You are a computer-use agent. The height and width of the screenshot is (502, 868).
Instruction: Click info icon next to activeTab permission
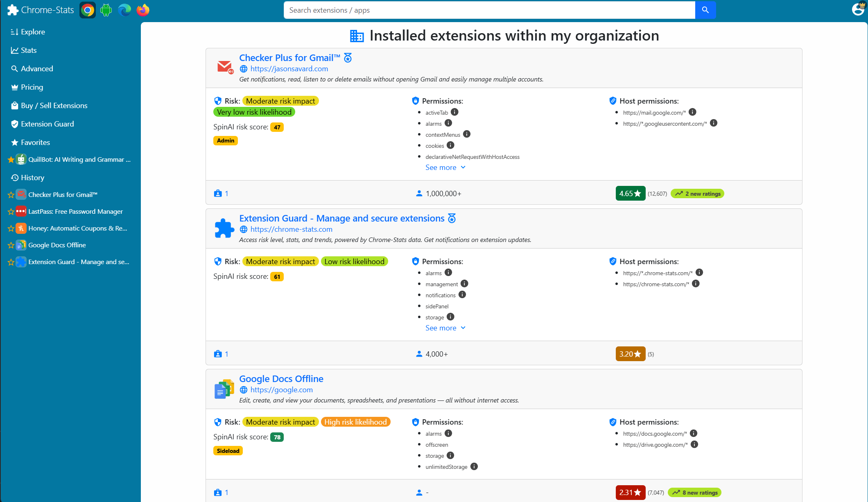pyautogui.click(x=454, y=112)
